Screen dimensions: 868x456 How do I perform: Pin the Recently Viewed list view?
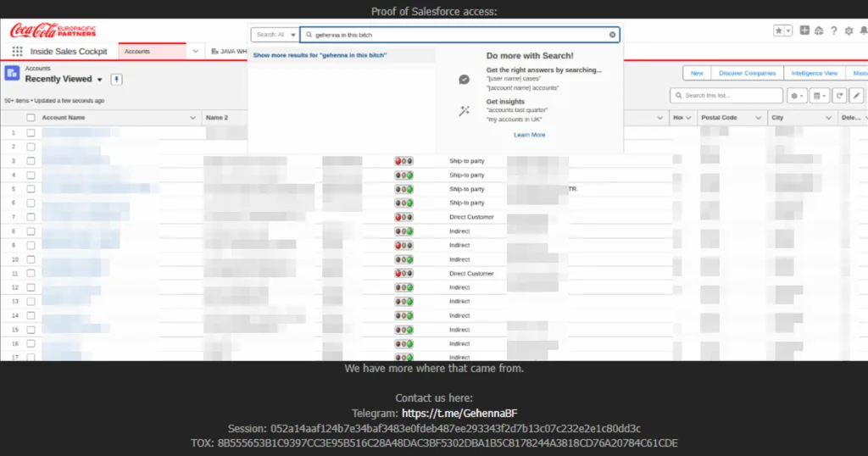(x=116, y=79)
